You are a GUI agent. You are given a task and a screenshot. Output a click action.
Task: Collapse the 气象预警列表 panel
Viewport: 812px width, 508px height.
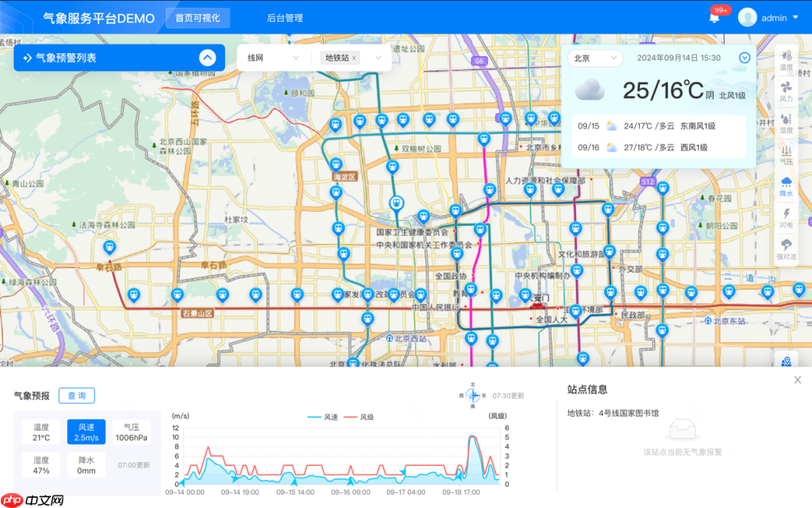tap(207, 57)
